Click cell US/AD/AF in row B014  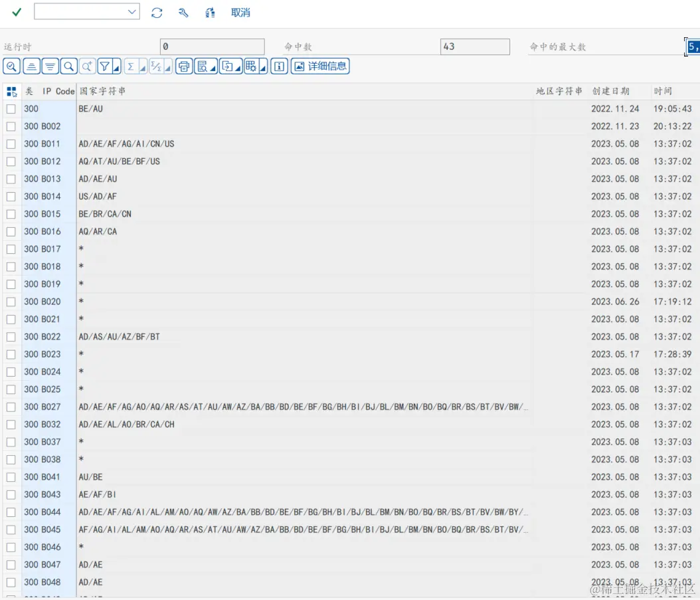pyautogui.click(x=98, y=197)
